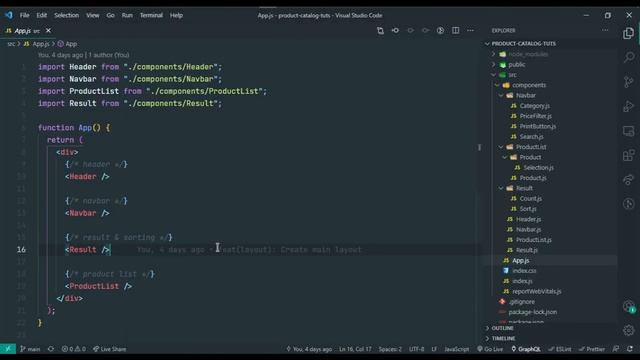Change UTF-8 file encoding
Screen dimensions: 640x360
(x=416, y=349)
